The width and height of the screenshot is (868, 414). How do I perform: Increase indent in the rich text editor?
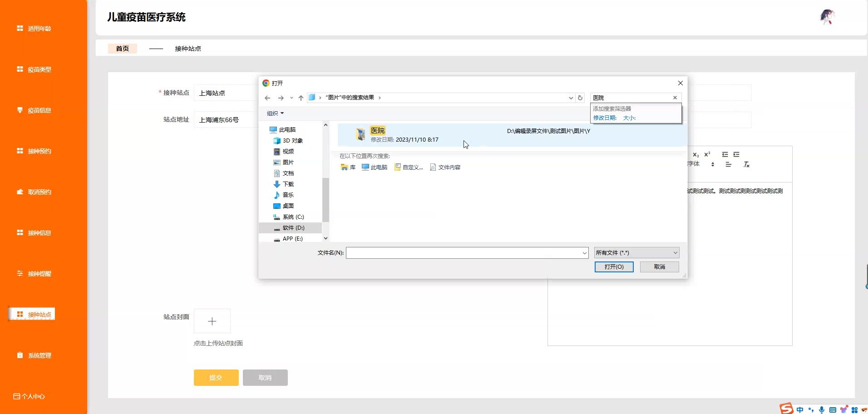[736, 154]
